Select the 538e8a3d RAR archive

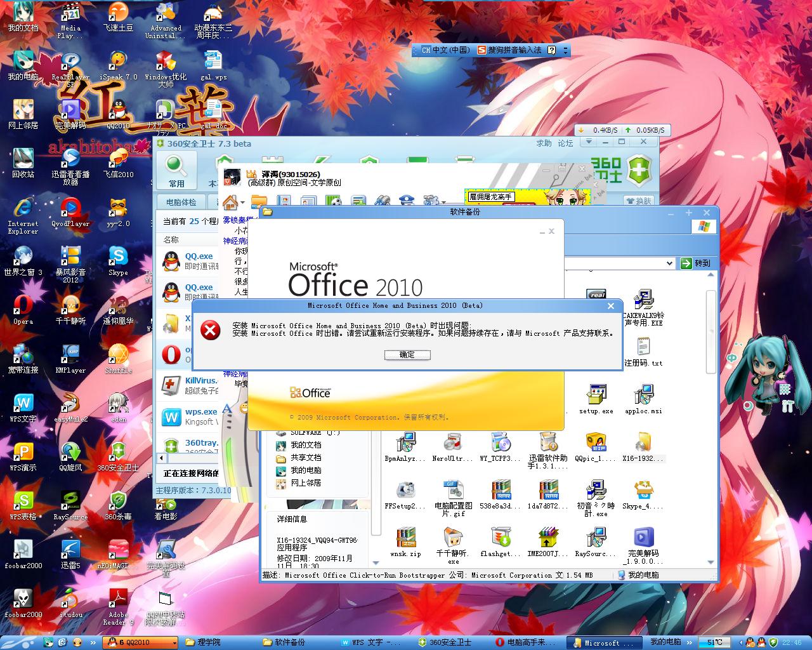(x=500, y=494)
